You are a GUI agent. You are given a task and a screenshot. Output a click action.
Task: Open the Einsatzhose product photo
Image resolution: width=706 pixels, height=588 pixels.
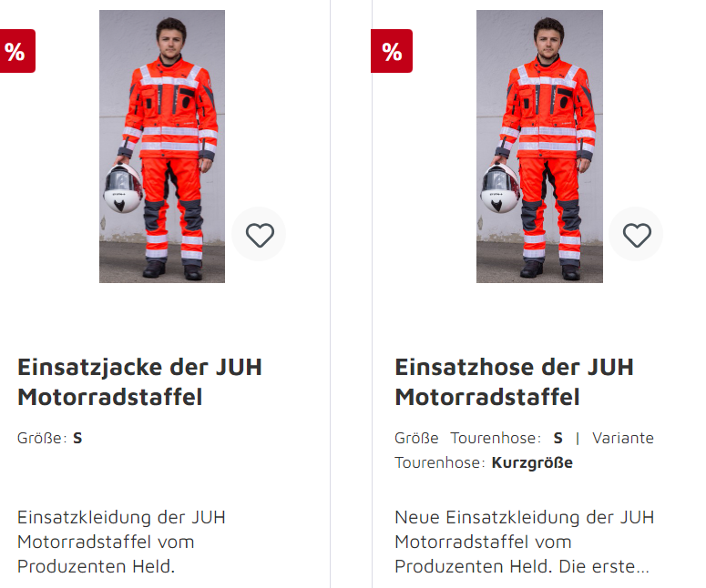tap(539, 147)
